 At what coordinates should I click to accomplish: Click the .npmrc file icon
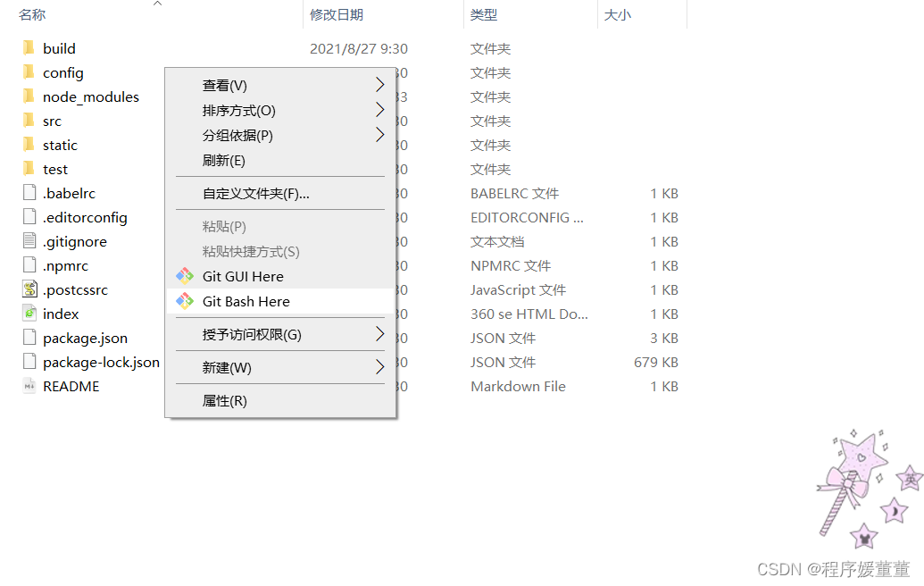pos(29,265)
